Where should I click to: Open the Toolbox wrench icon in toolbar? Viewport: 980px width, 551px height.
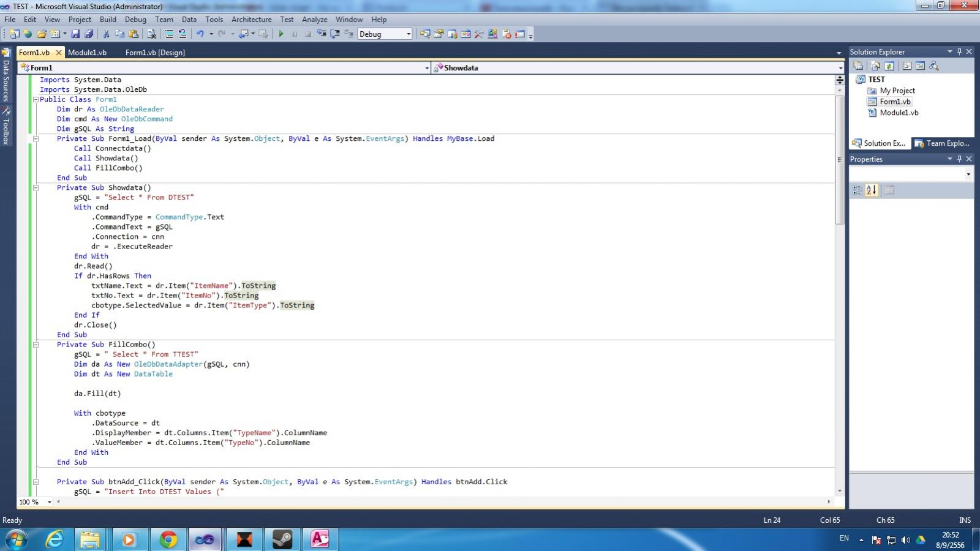pyautogui.click(x=479, y=34)
